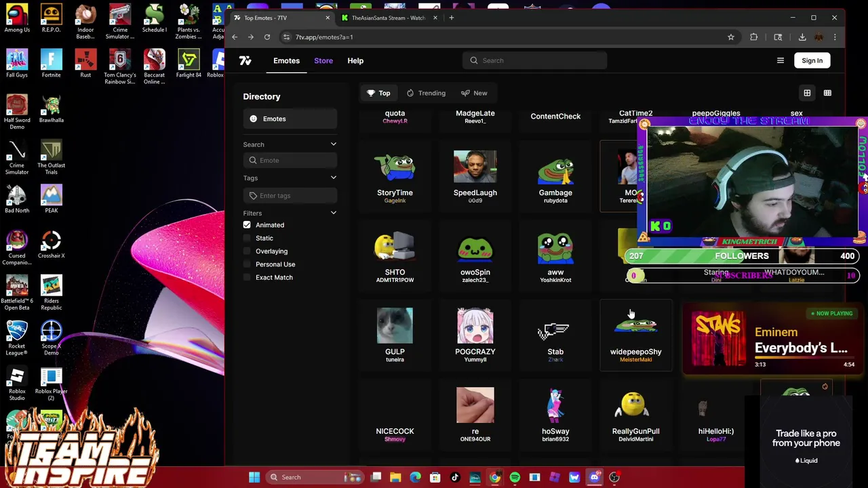Open the browser profile avatar
The image size is (868, 488).
[818, 37]
